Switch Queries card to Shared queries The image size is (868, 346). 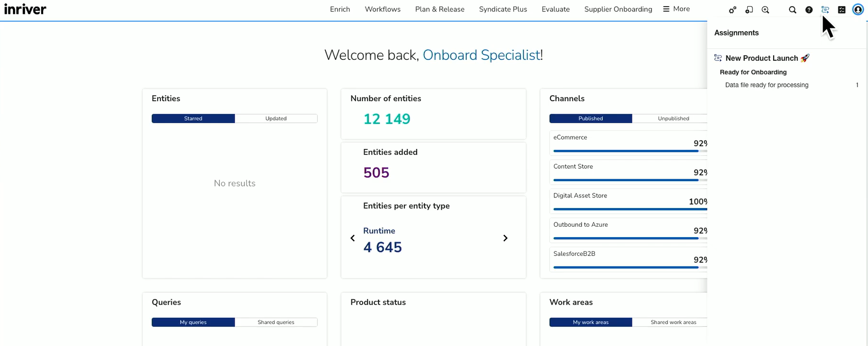click(276, 322)
